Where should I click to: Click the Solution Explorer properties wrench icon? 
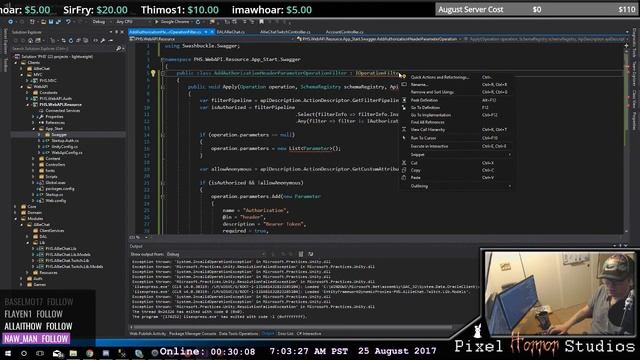(x=103, y=40)
